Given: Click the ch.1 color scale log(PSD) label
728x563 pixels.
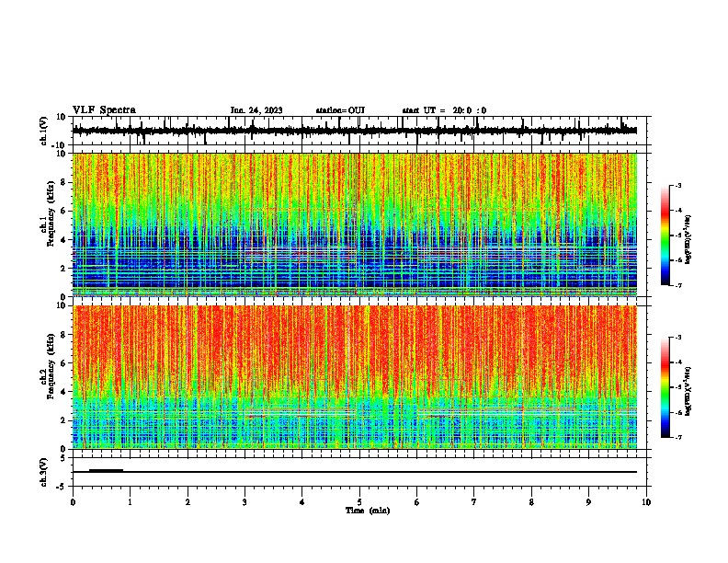Looking at the screenshot, I should coord(688,239).
